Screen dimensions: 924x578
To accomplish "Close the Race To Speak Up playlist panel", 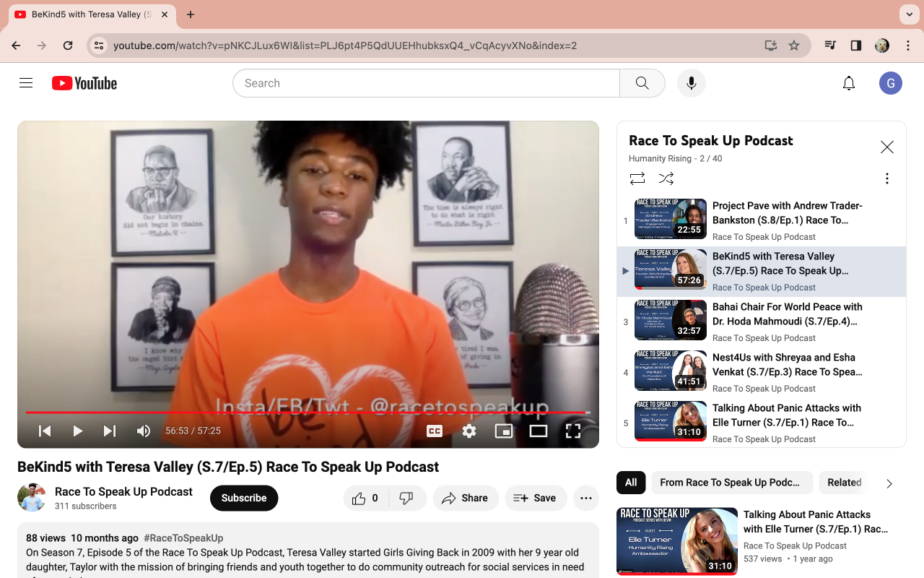I will click(887, 147).
